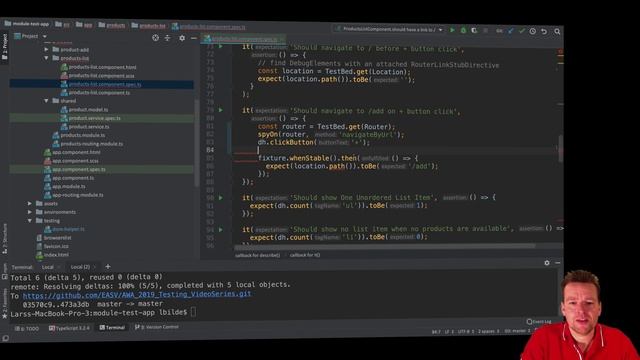This screenshot has height=360, width=640.
Task: Revert changes with undo arrow icon
Action: [x=544, y=31]
